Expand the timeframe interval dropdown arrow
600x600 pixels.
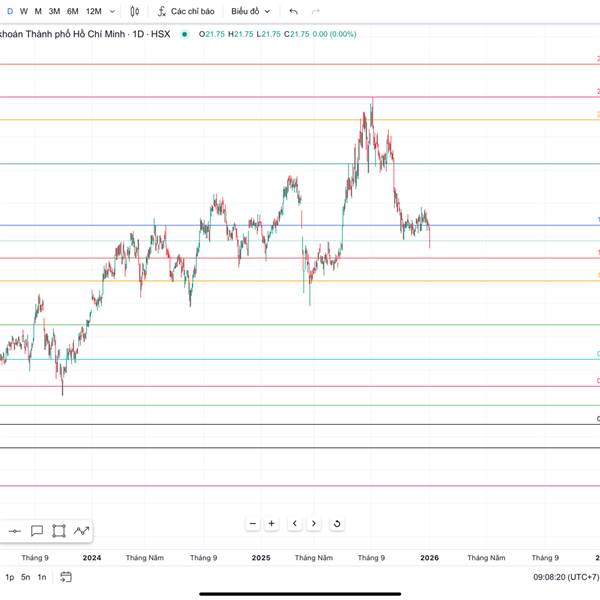click(110, 11)
